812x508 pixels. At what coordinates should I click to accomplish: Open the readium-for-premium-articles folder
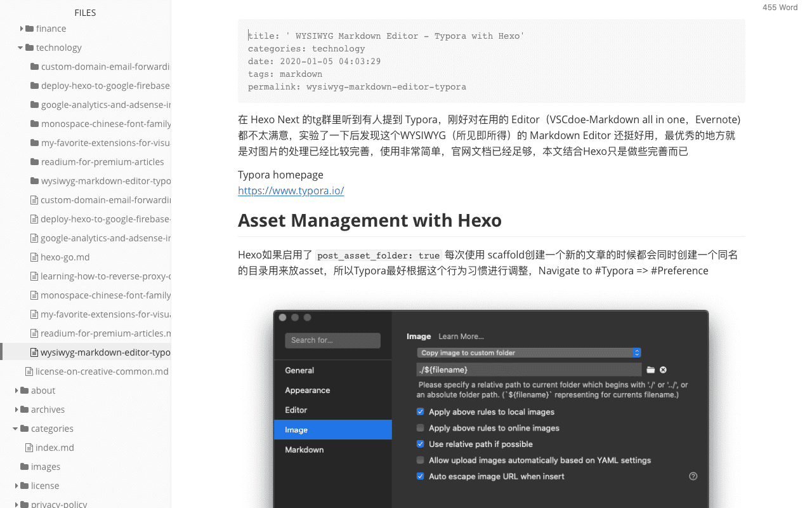tap(102, 162)
